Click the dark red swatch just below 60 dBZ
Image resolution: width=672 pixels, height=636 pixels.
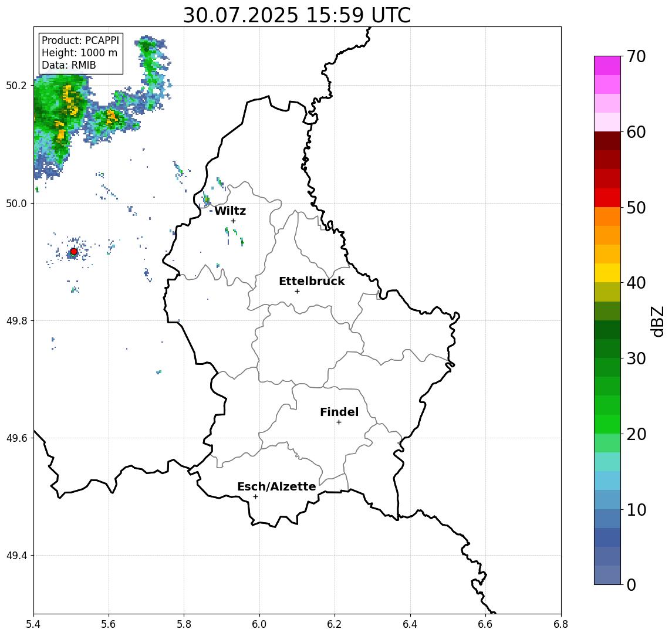tap(607, 141)
